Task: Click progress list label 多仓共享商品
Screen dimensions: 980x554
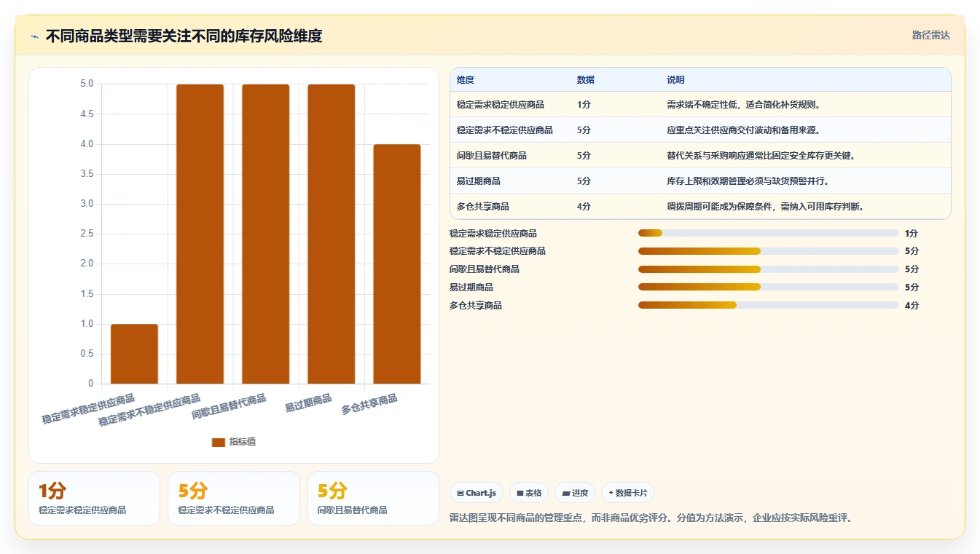Action: coord(476,305)
